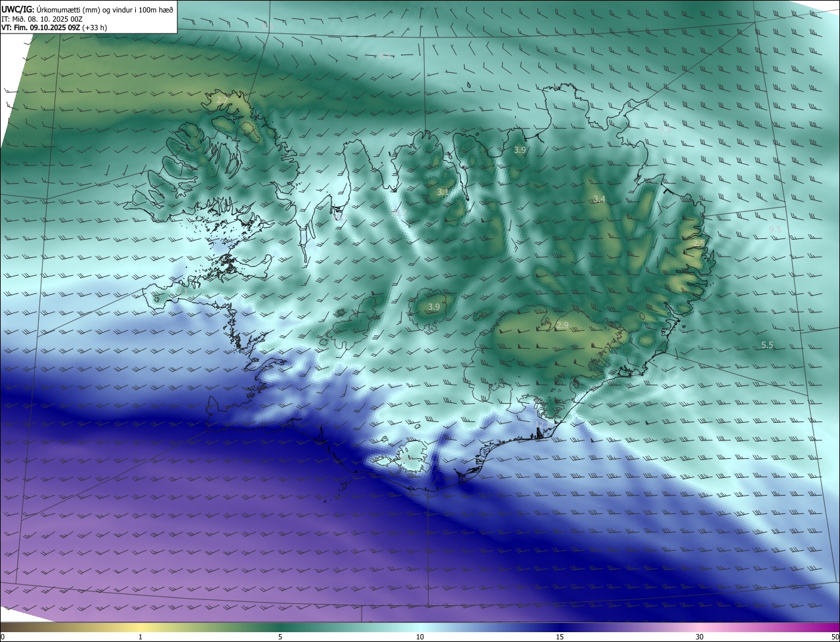This screenshot has width=840, height=642.
Task: Click the color scale label "5"
Action: point(280,637)
